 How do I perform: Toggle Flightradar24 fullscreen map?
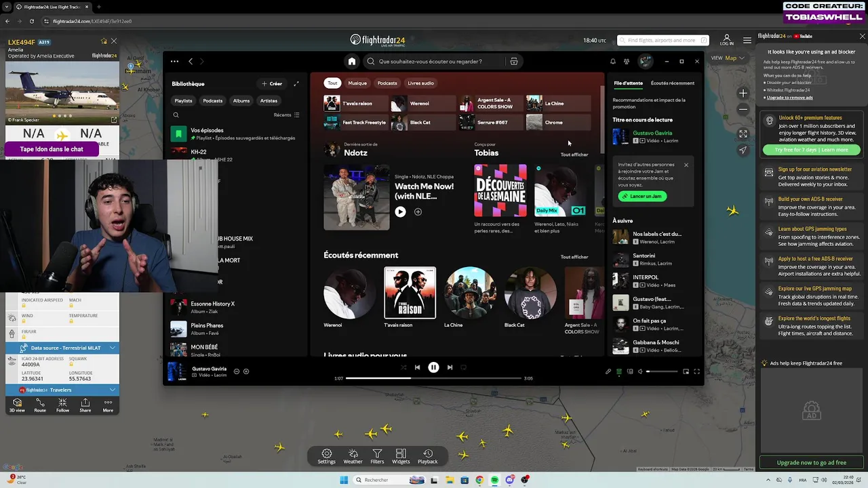[743, 134]
